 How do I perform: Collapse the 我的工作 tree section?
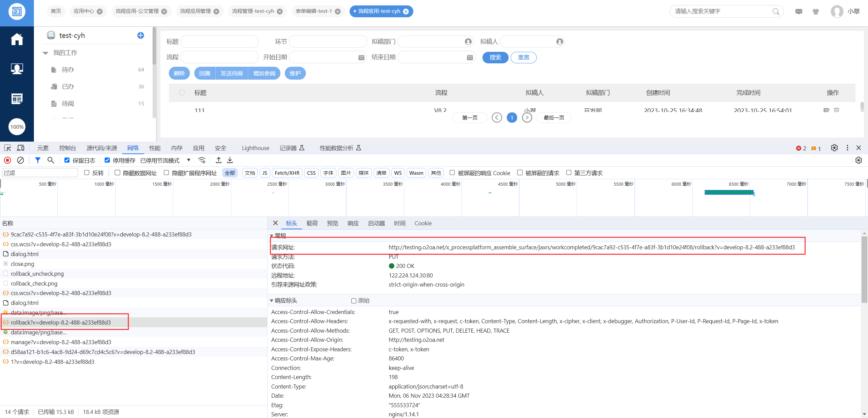(x=45, y=53)
